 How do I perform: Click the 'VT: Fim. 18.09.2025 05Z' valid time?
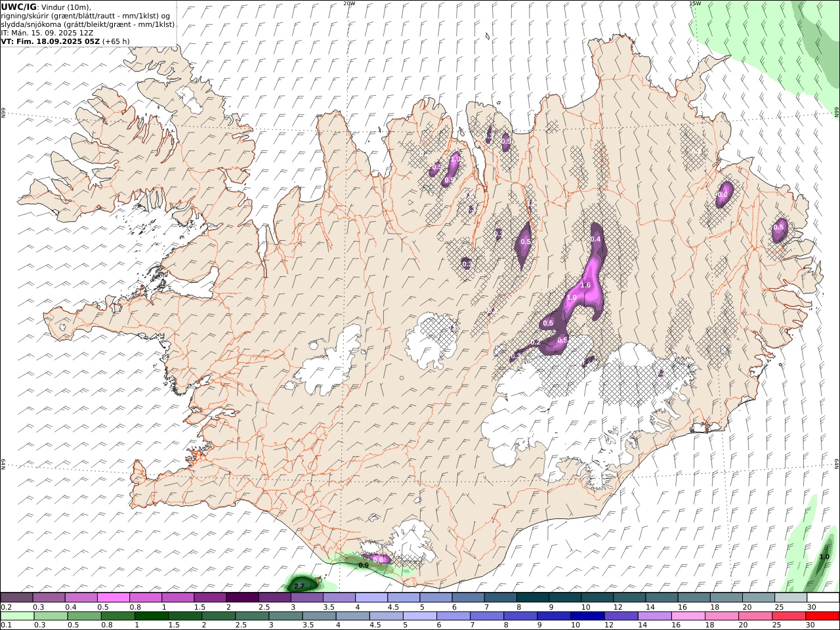point(51,41)
